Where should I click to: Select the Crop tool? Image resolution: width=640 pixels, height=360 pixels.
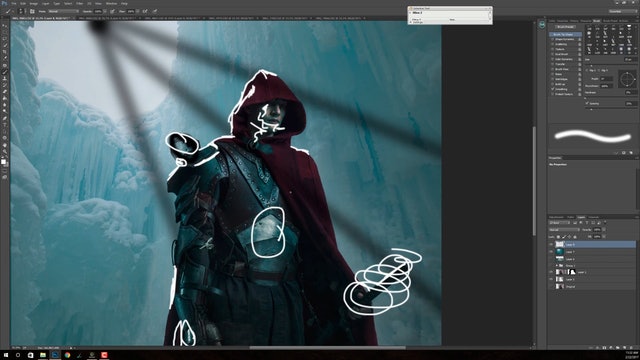(x=4, y=52)
